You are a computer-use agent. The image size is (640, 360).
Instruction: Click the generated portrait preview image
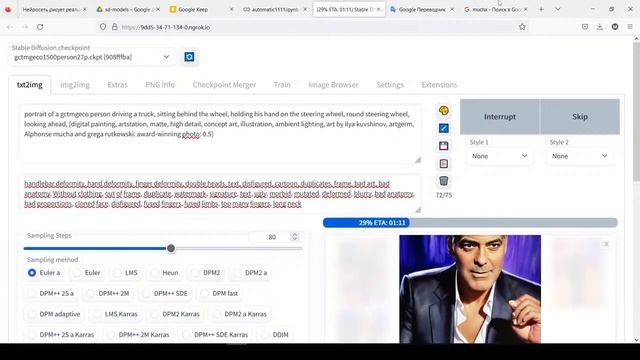click(x=470, y=289)
